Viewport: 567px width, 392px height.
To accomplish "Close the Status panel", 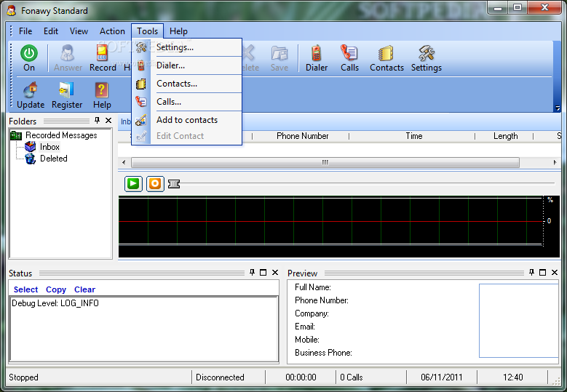I will [x=275, y=273].
